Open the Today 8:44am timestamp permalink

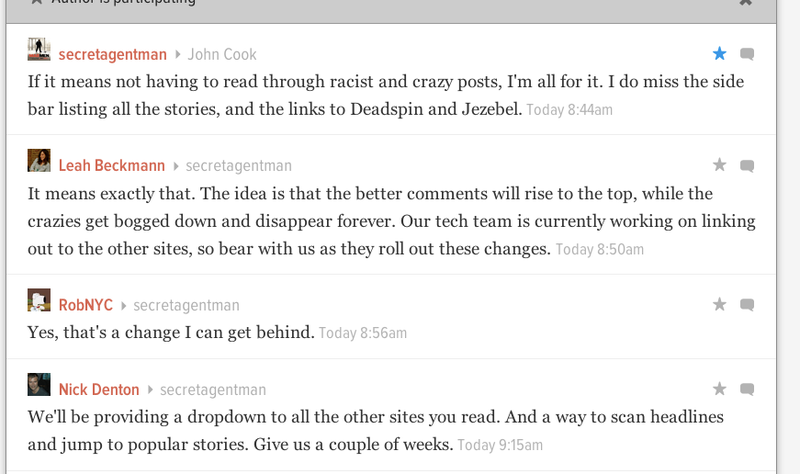point(569,110)
